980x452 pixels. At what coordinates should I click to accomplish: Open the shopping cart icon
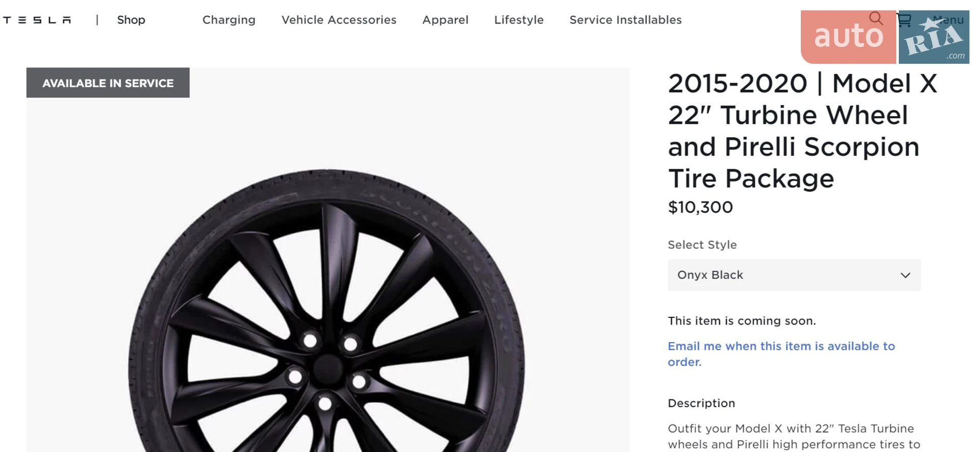(x=904, y=20)
